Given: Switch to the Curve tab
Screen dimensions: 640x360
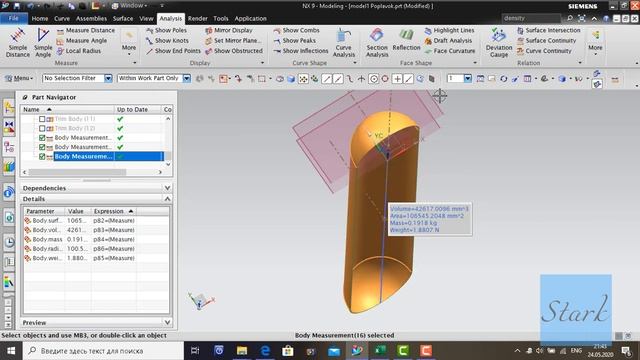Looking at the screenshot, I should 62,18.
